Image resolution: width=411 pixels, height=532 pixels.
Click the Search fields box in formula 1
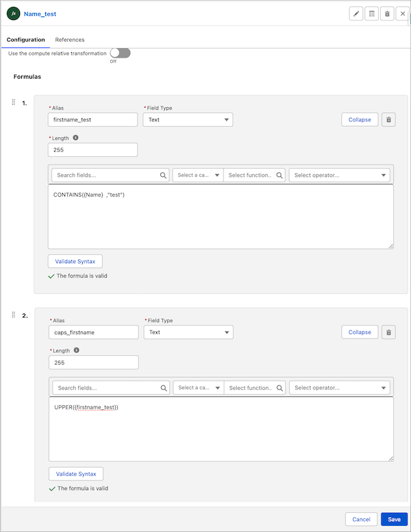click(x=110, y=175)
